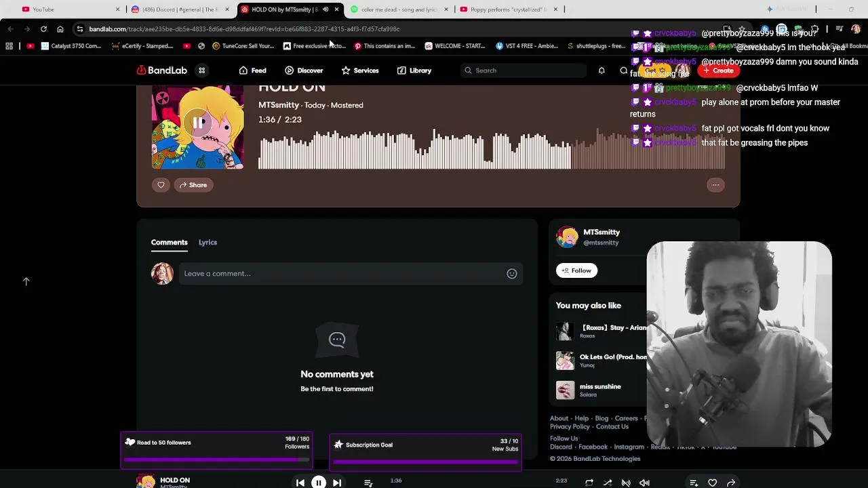Open the Services menu
Image resolution: width=868 pixels, height=488 pixels.
click(x=360, y=70)
